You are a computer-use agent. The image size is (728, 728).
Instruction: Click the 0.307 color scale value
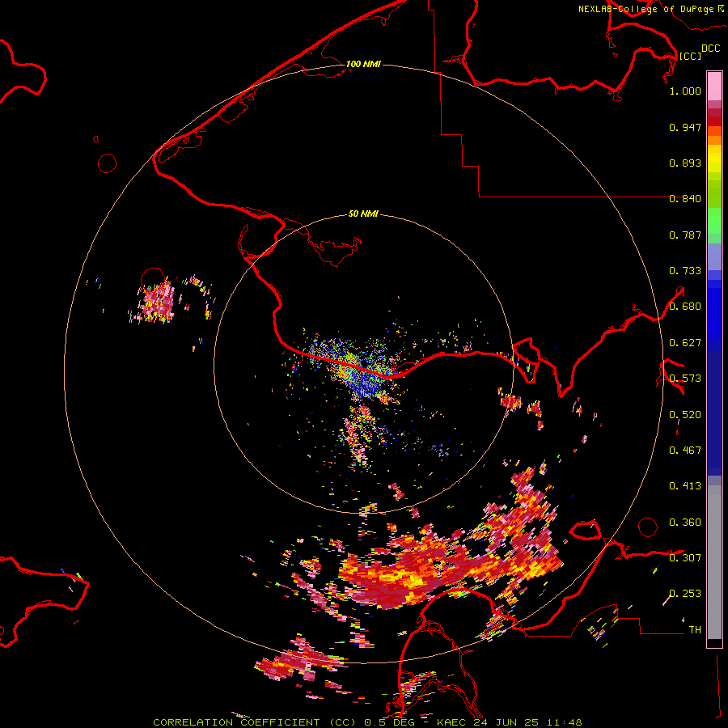click(x=685, y=558)
